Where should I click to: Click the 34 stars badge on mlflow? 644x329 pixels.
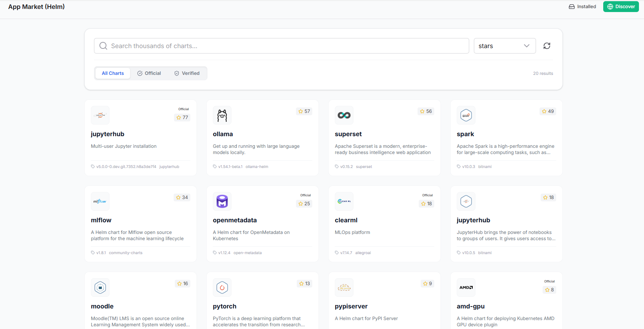pos(182,197)
